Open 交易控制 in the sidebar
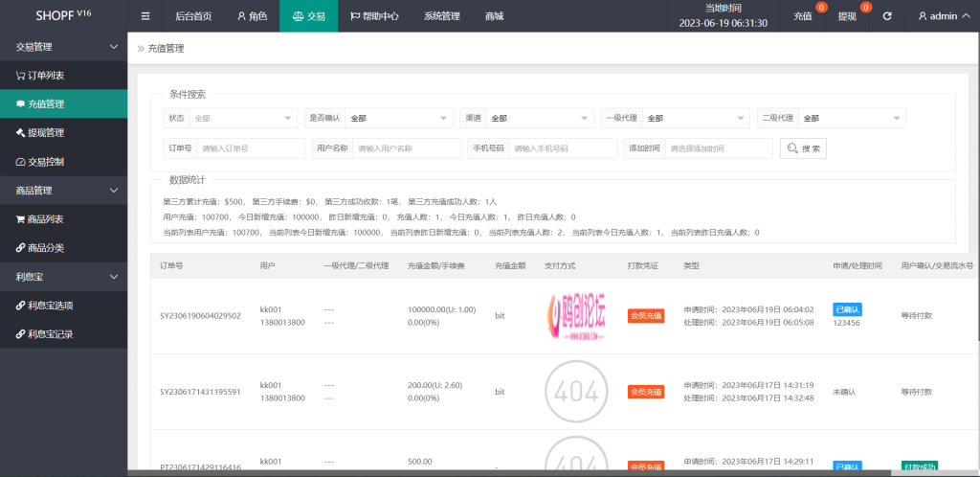This screenshot has width=980, height=477. [x=64, y=162]
